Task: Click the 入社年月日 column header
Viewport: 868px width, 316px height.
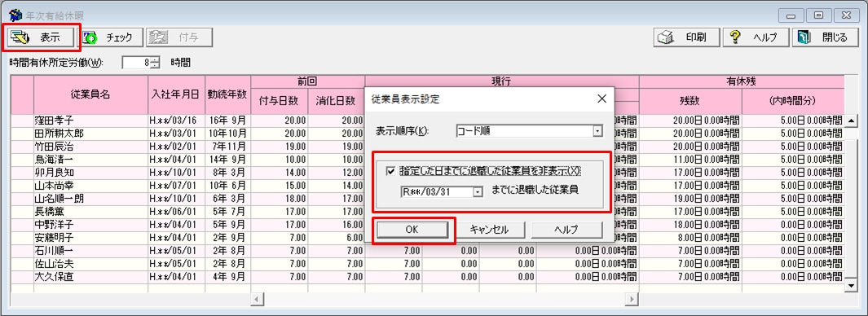Action: click(177, 94)
